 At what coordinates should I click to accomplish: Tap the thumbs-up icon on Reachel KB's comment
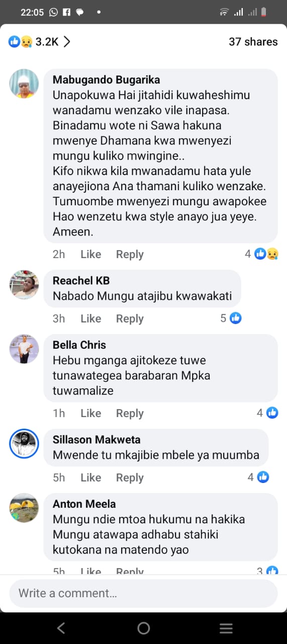236,318
